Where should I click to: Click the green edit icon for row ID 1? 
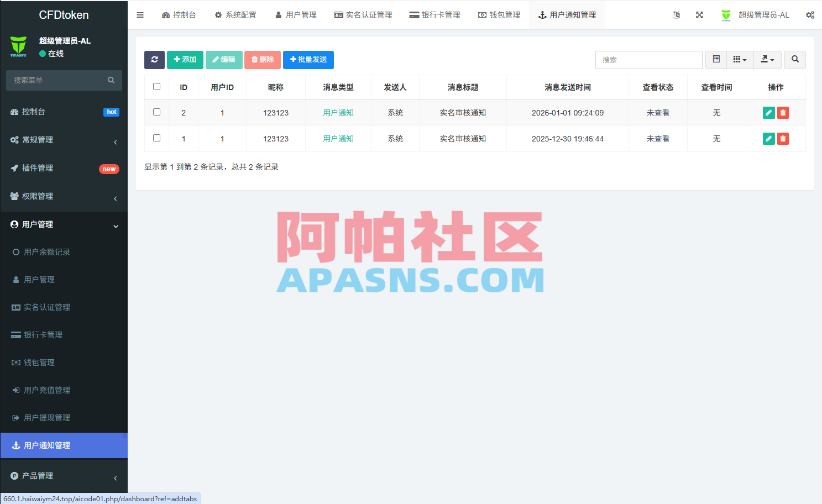768,139
